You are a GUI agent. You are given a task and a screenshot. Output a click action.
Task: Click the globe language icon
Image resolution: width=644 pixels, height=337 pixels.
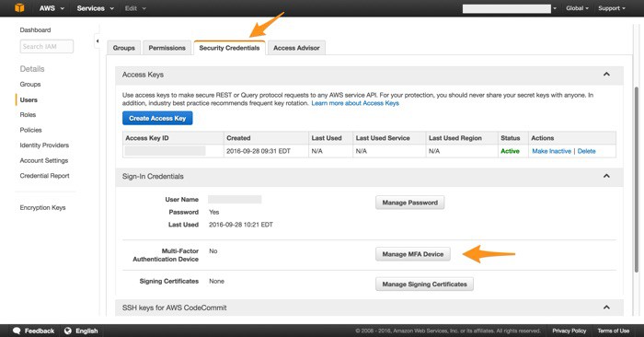[x=68, y=331]
